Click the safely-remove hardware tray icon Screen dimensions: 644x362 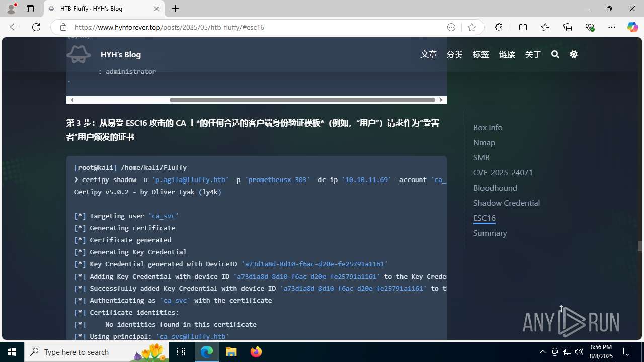pos(555,352)
